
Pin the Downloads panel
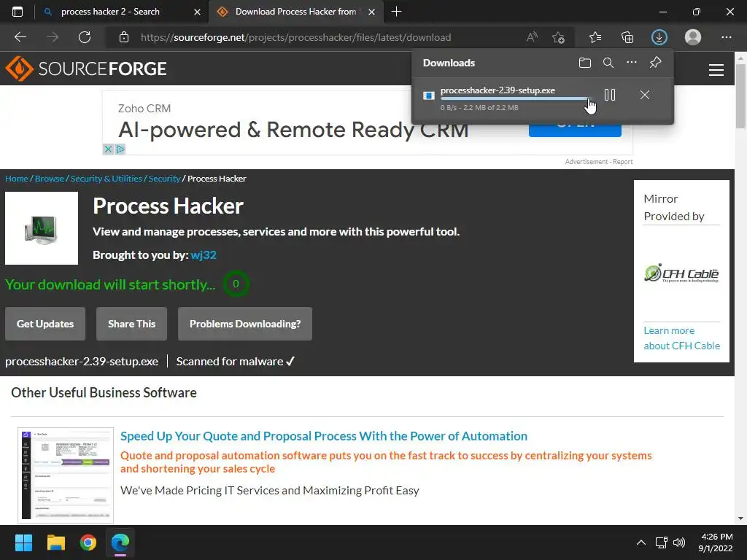656,63
